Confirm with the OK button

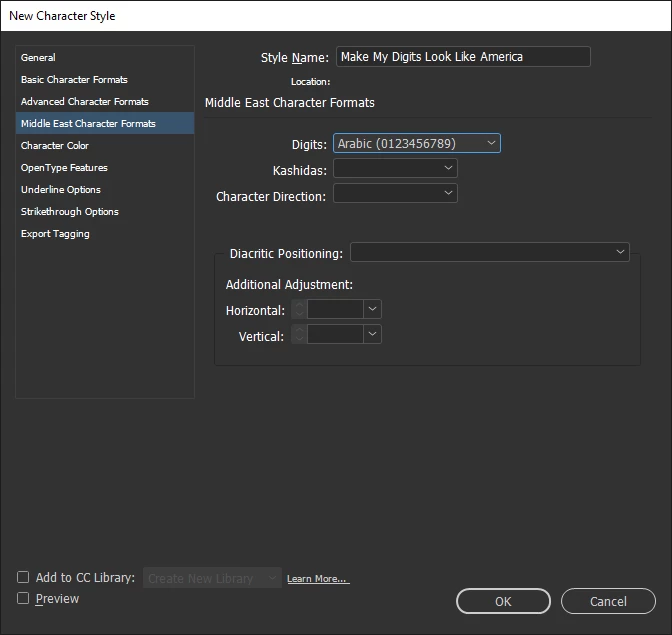(x=503, y=601)
